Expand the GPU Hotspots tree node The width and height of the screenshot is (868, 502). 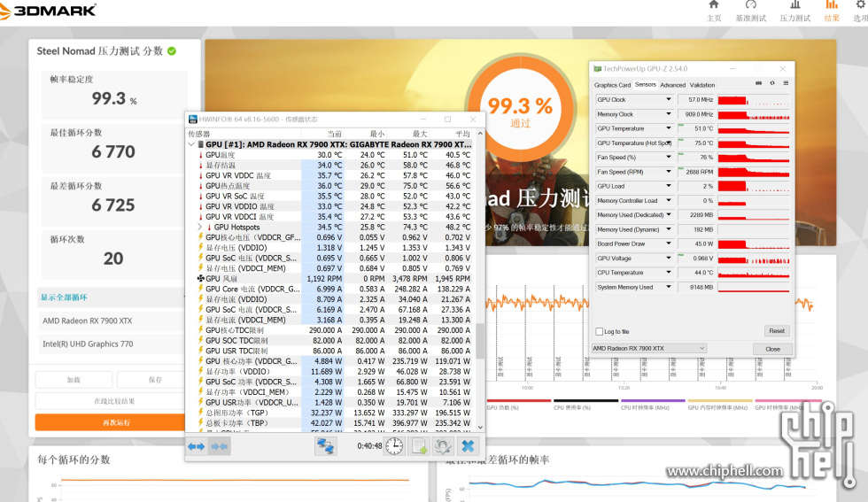point(200,227)
